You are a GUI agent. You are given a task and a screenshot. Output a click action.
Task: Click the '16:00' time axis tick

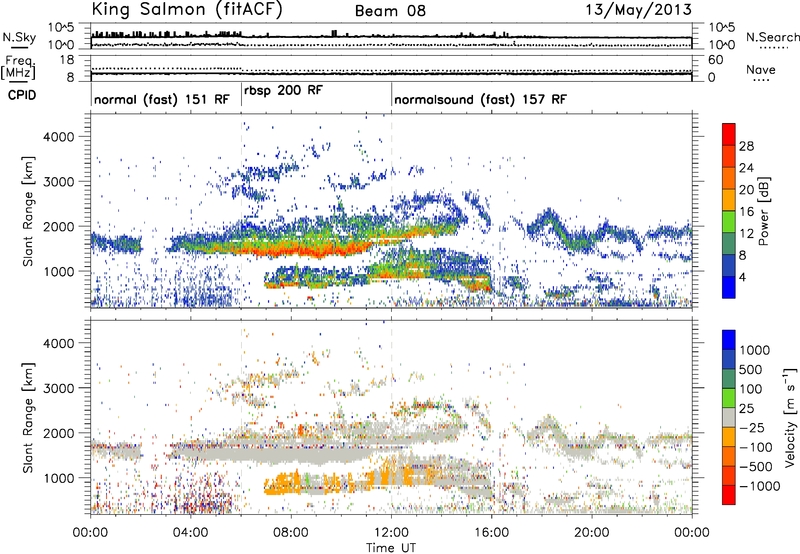coord(491,532)
